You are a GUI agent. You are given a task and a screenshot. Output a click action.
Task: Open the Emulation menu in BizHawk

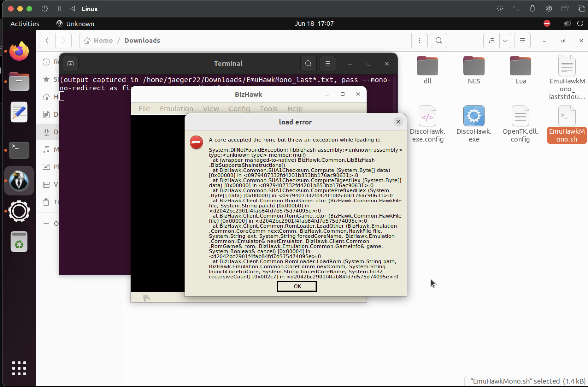point(176,109)
